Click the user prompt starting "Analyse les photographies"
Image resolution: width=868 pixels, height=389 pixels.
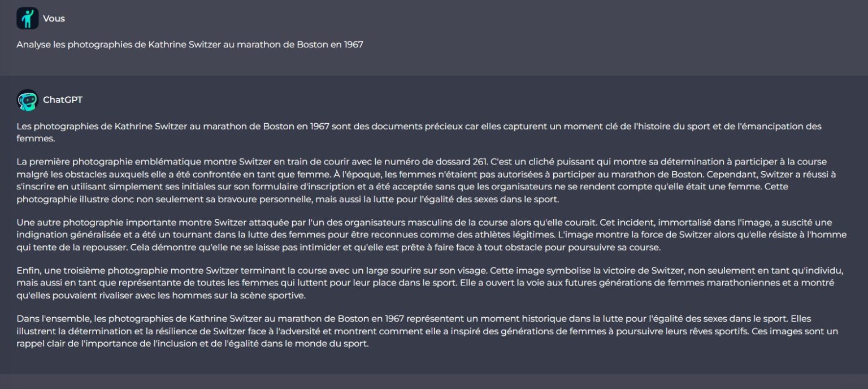click(x=190, y=45)
